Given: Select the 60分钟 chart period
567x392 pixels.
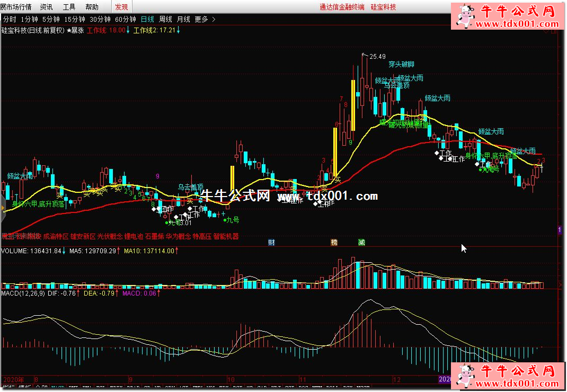Looking at the screenshot, I should (x=125, y=19).
